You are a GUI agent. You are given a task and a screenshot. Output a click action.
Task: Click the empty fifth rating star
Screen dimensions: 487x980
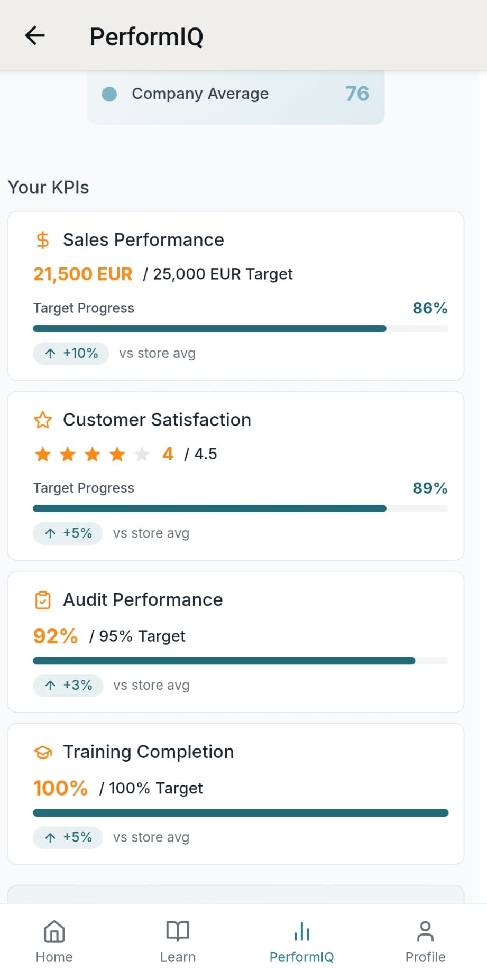pyautogui.click(x=142, y=454)
